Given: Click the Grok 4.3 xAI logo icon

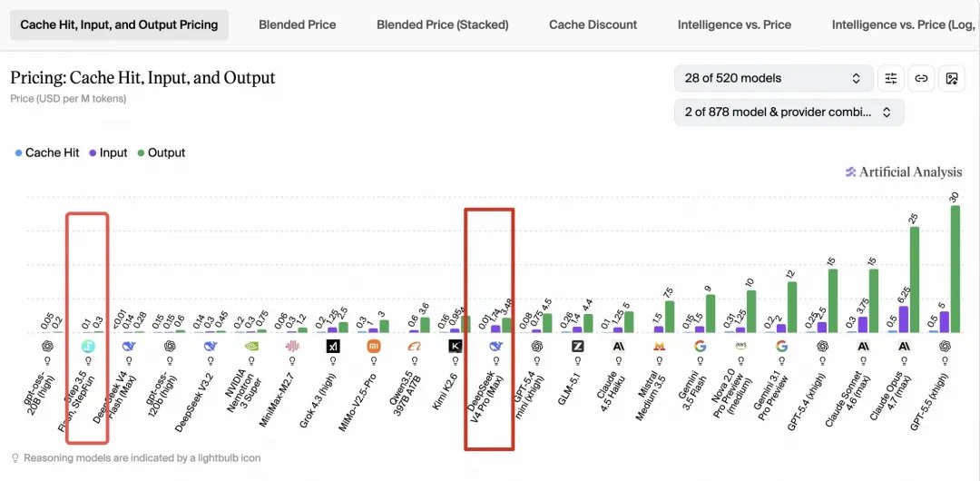Looking at the screenshot, I should click(x=333, y=346).
